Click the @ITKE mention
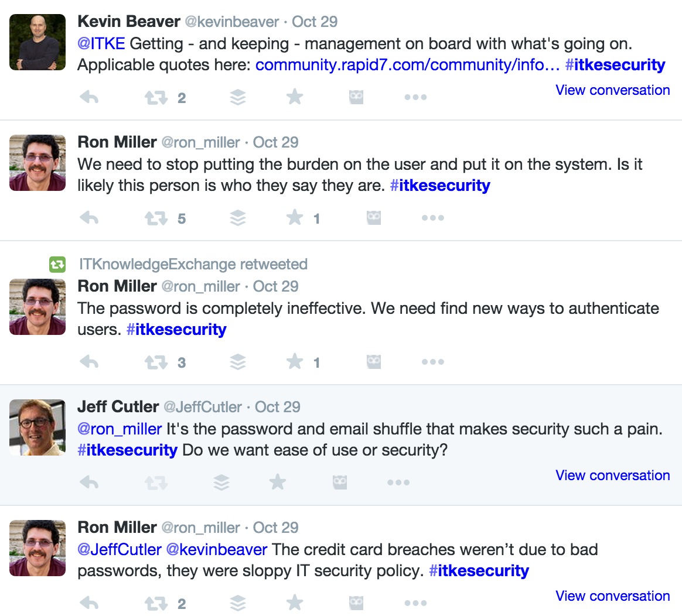Image resolution: width=682 pixels, height=616 pixels. (101, 43)
